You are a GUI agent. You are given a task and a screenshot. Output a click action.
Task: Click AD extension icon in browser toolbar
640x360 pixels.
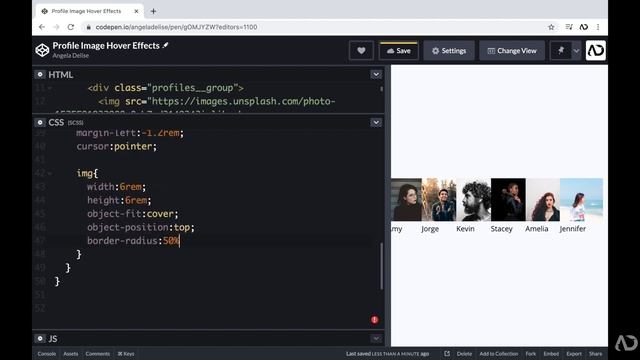coord(584,27)
